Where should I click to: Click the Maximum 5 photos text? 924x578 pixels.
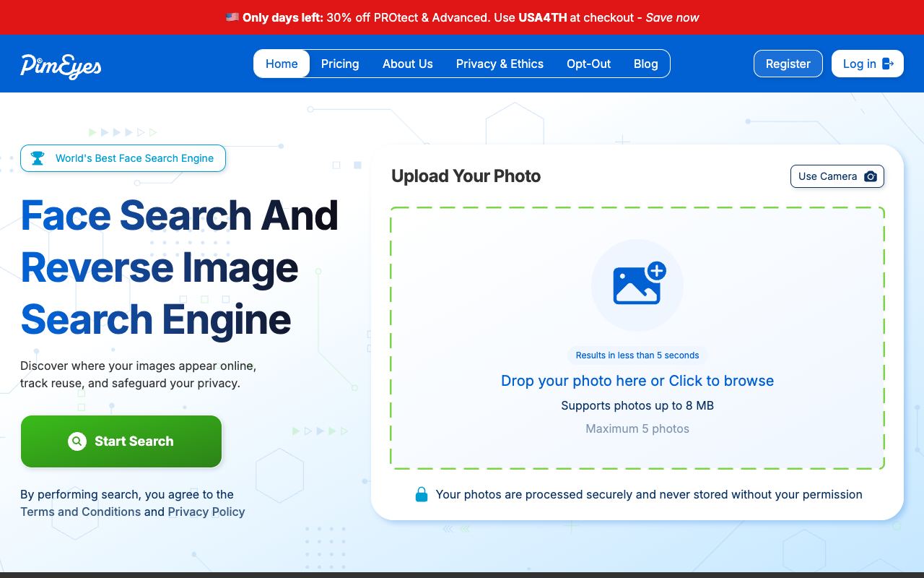coord(637,428)
